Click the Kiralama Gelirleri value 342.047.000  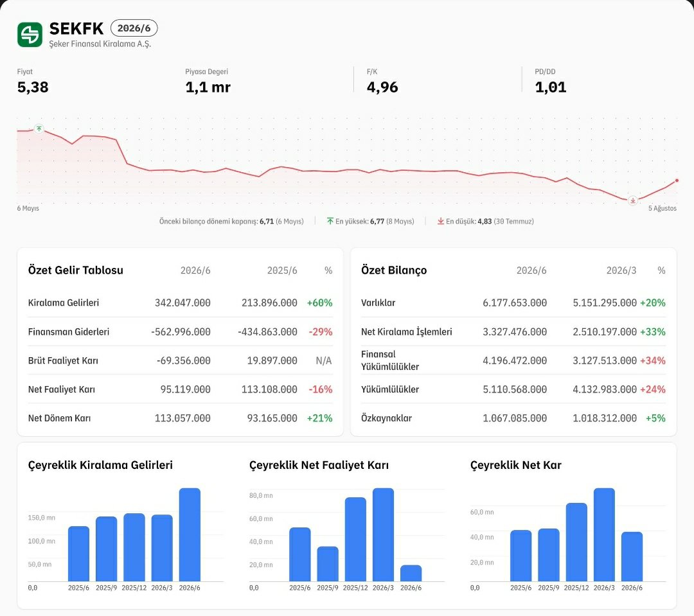click(x=182, y=303)
